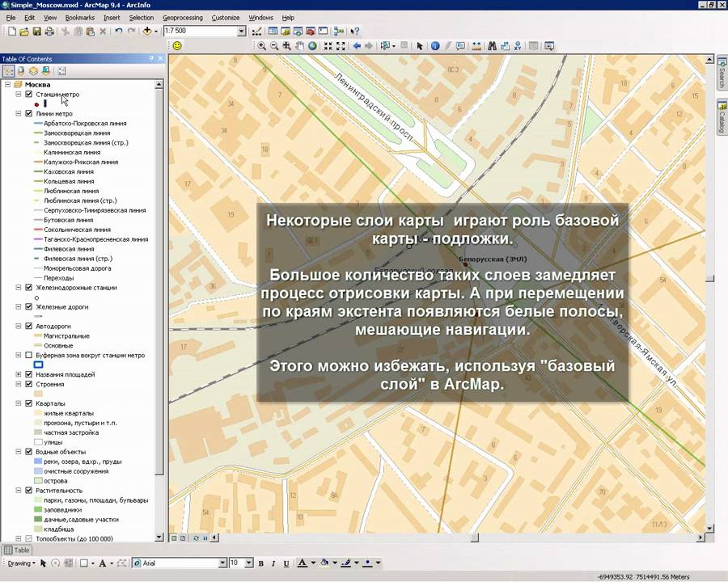Viewport: 728px width, 582px height.
Task: Open the Add Data dropdown arrow
Action: click(156, 32)
